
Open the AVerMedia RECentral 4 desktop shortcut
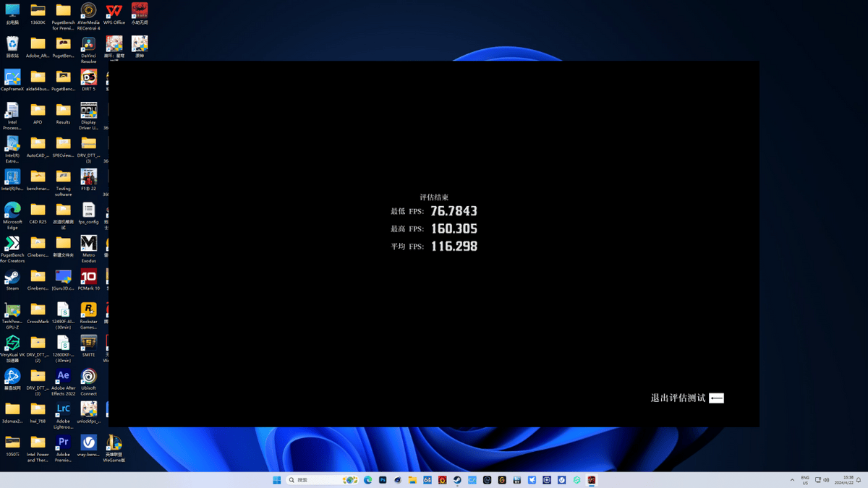88,16
